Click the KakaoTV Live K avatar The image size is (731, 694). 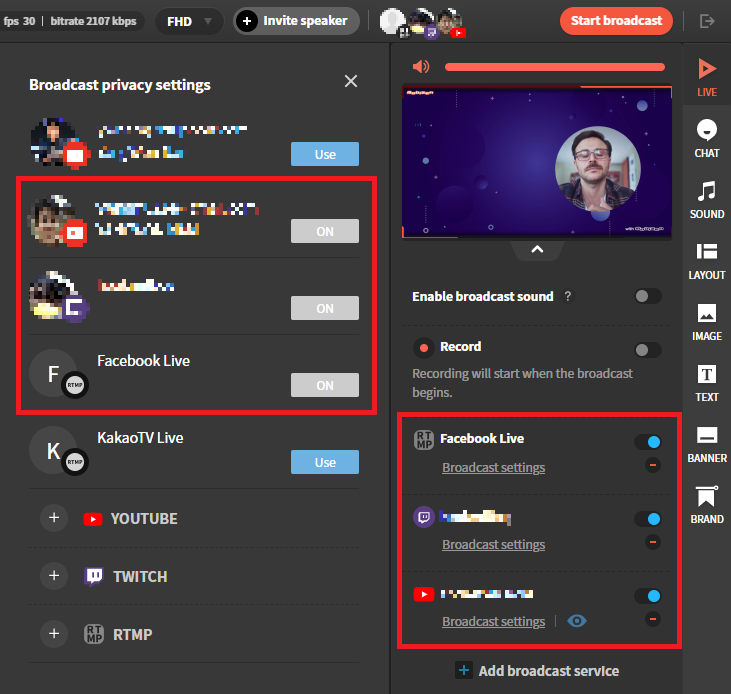click(x=54, y=450)
